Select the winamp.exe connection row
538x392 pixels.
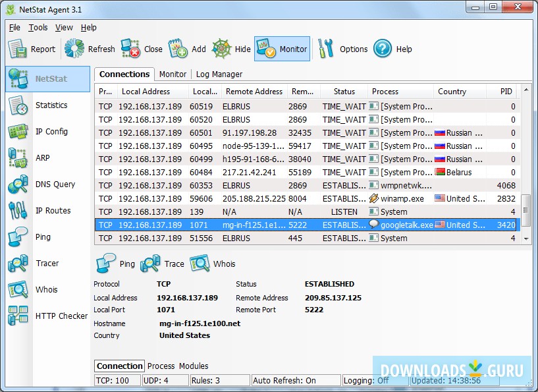pos(308,199)
